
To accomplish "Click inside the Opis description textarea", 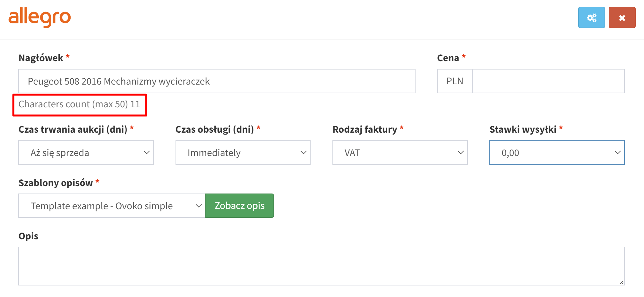I will [x=322, y=266].
